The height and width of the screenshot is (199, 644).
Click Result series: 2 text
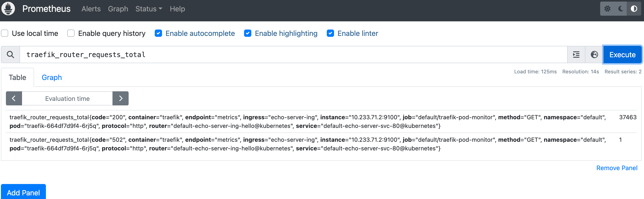[623, 72]
